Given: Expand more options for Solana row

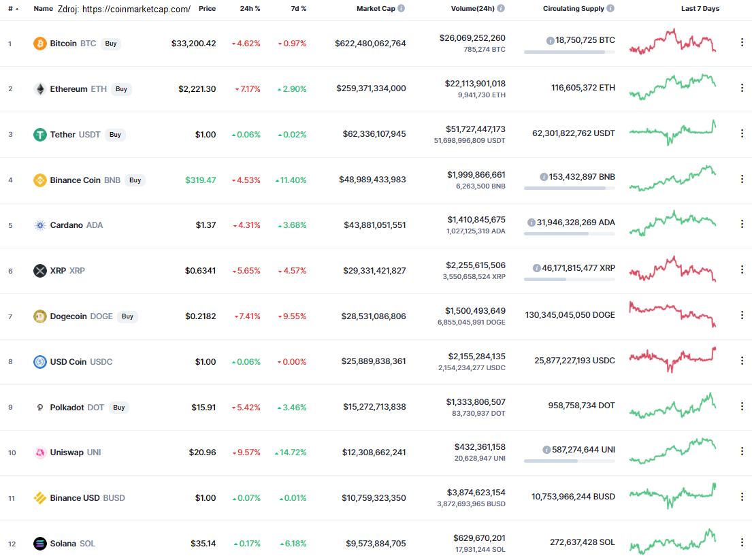Looking at the screenshot, I should click(742, 543).
